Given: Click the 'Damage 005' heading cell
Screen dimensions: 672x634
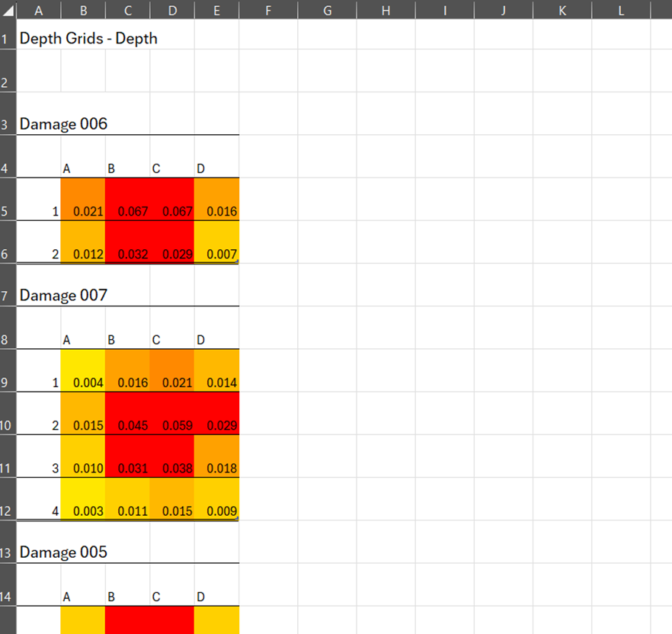Looking at the screenshot, I should [63, 552].
